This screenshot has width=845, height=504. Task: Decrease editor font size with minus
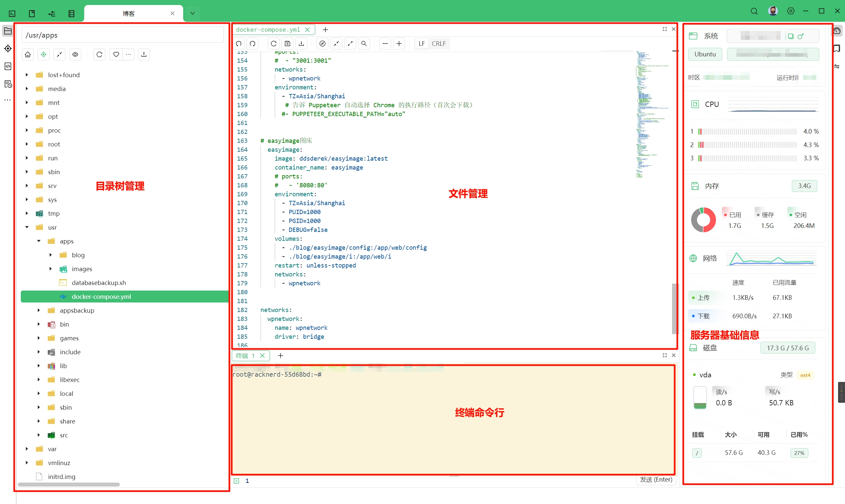point(385,44)
